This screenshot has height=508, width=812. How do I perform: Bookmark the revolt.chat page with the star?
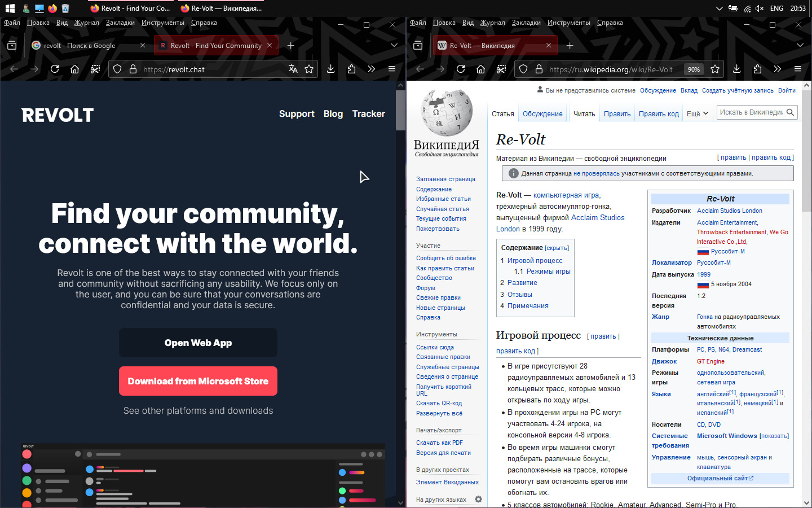[309, 69]
